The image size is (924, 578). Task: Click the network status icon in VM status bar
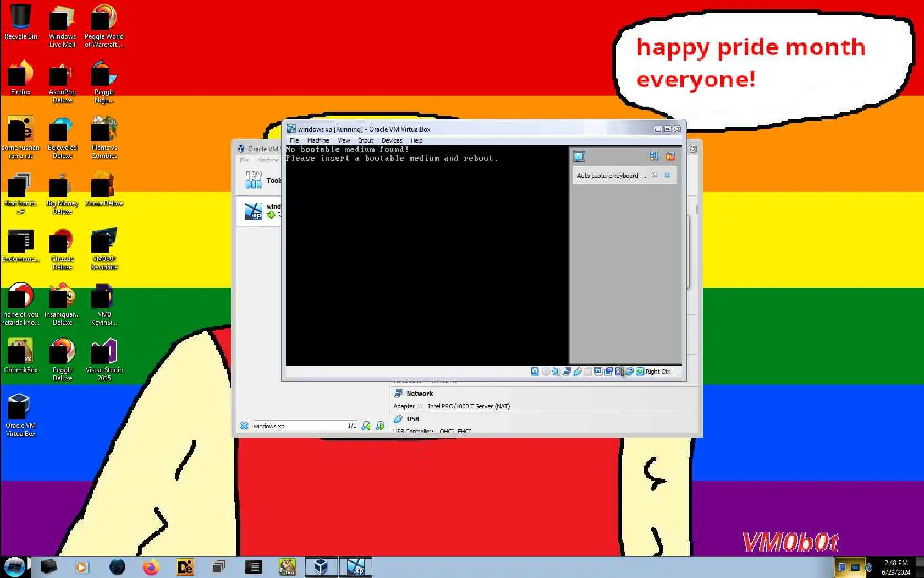566,372
